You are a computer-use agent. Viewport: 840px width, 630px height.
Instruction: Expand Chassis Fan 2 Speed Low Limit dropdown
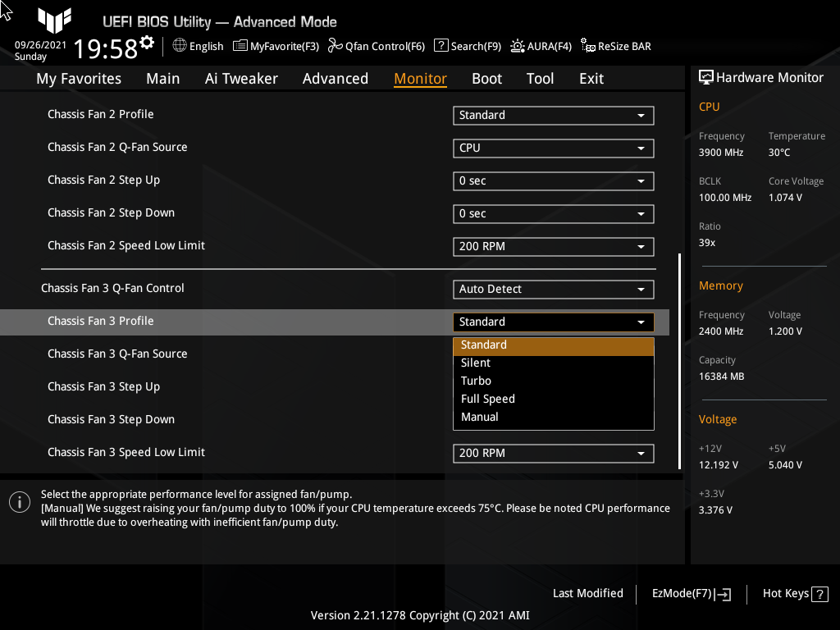point(554,246)
